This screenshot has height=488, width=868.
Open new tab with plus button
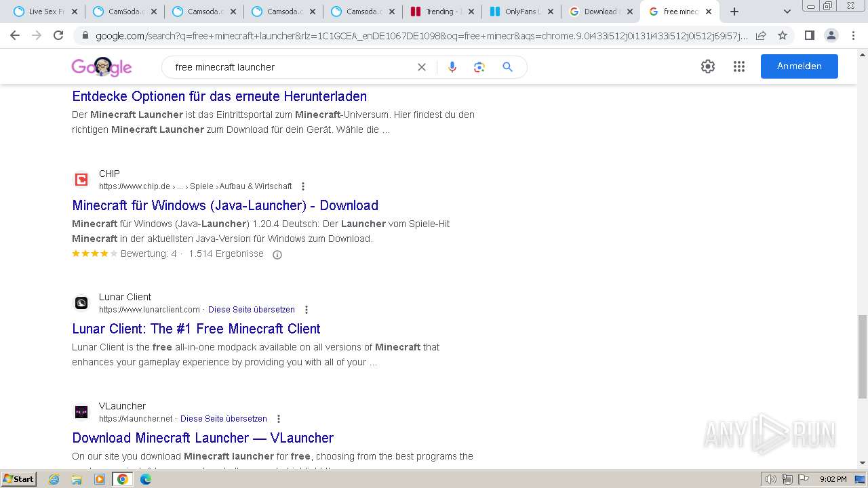click(734, 12)
